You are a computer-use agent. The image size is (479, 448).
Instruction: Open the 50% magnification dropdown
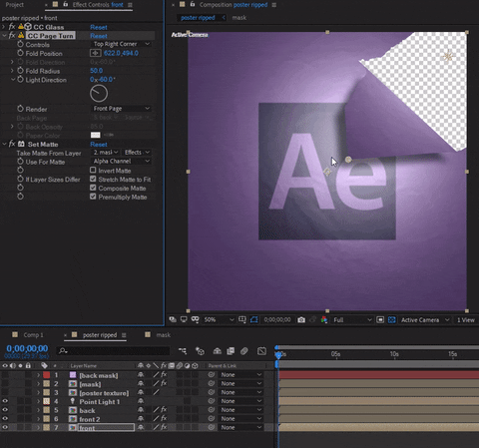[219, 320]
